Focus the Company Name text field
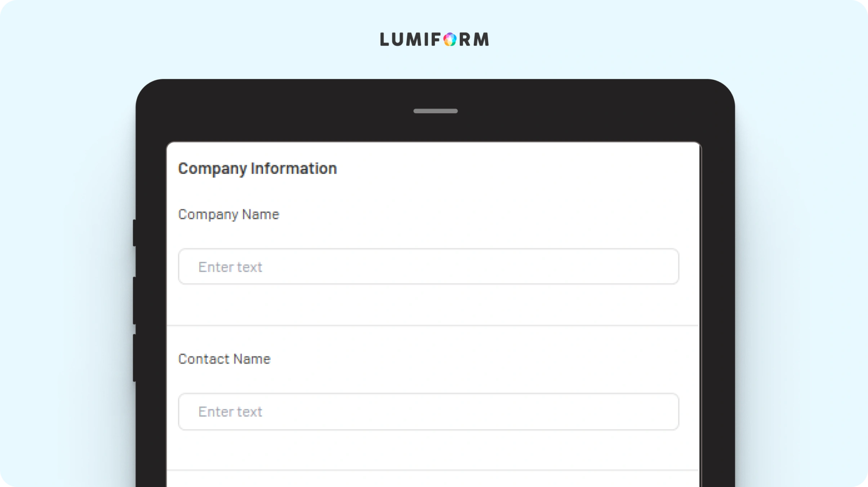868x487 pixels. pos(428,266)
